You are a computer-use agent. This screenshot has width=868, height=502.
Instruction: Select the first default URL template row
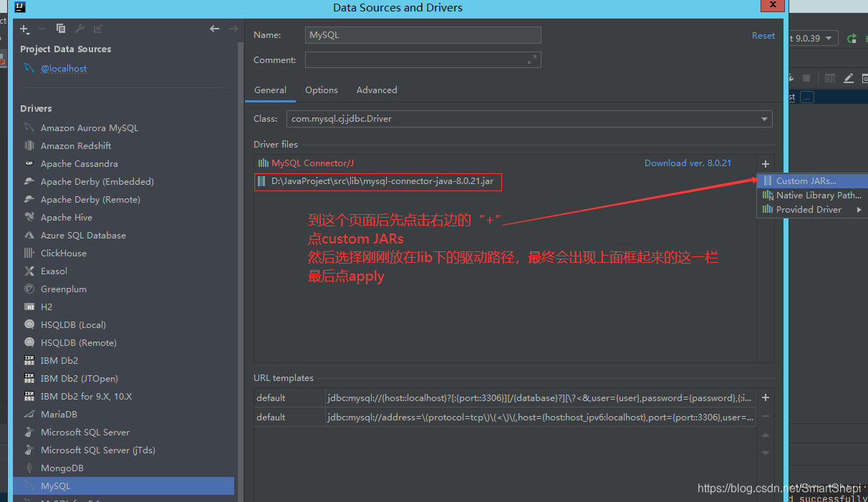pos(505,397)
